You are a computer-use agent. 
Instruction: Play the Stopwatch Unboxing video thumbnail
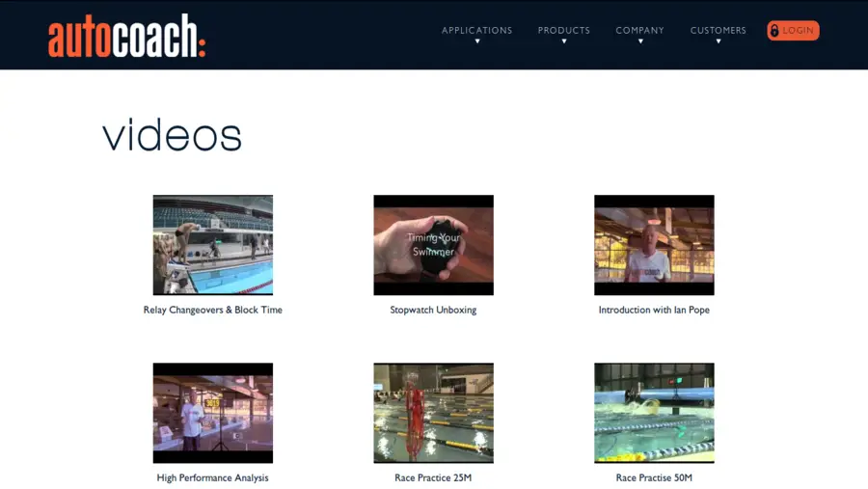tap(433, 245)
